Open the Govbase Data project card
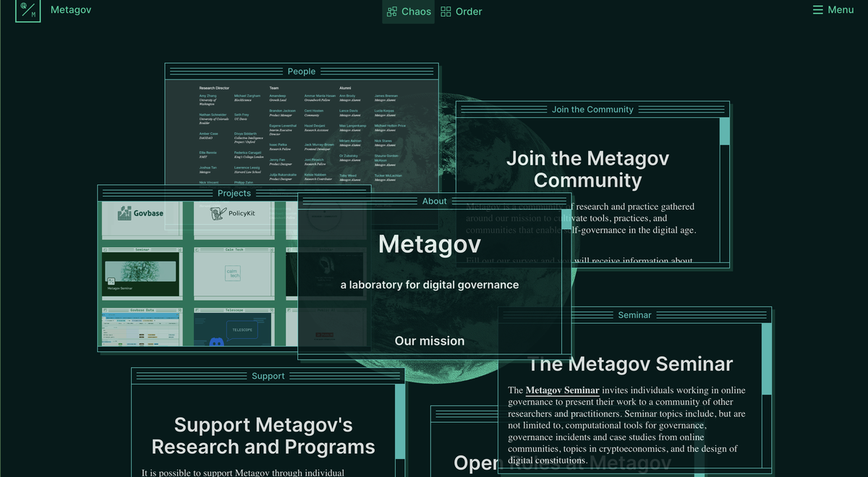868x477 pixels. 142,327
